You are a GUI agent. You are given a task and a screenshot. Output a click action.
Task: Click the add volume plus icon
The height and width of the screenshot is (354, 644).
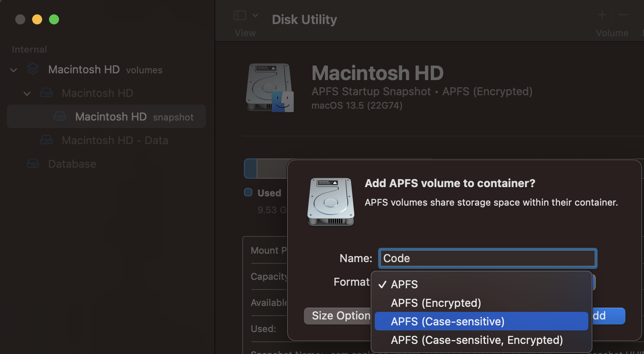[602, 15]
